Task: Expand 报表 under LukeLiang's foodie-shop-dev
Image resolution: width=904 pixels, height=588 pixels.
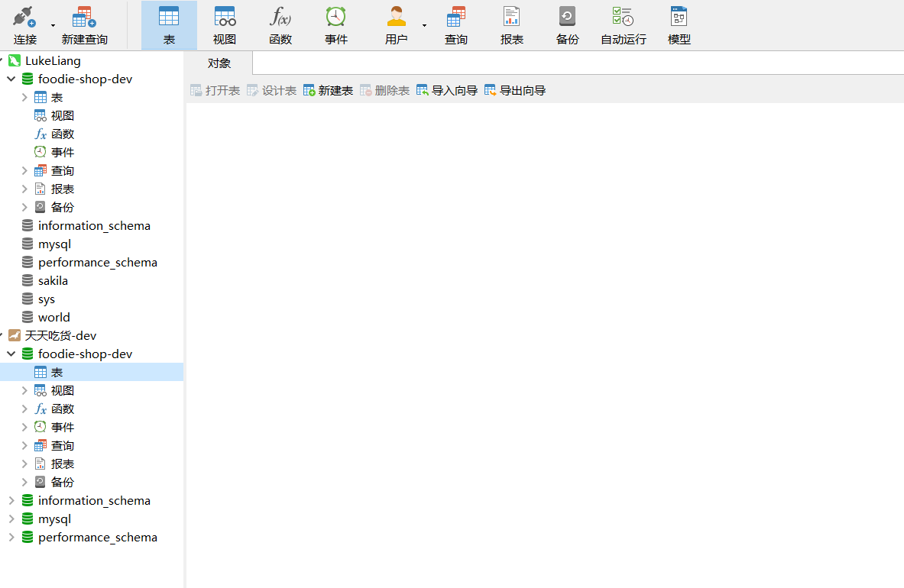Action: coord(24,189)
